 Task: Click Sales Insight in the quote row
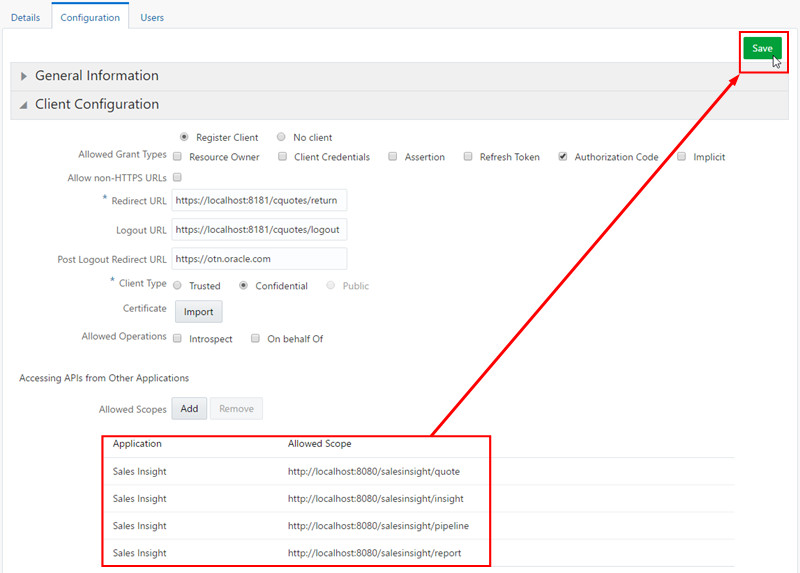point(139,471)
